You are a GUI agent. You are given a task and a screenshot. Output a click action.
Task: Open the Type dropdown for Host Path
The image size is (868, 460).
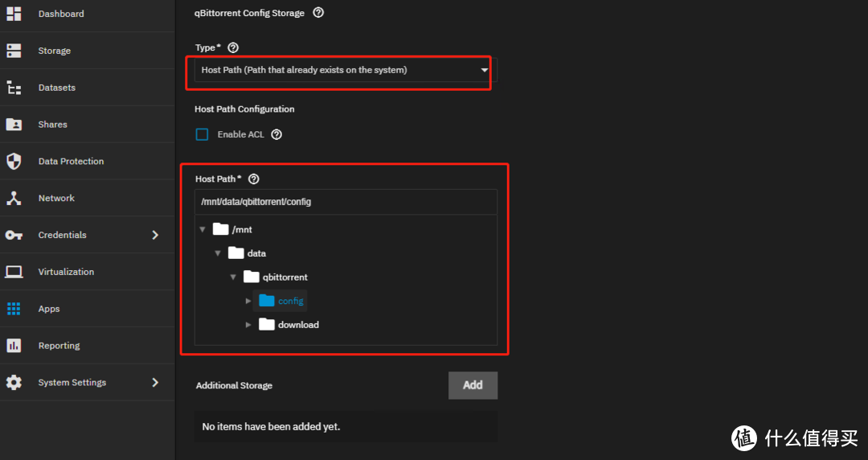point(345,70)
